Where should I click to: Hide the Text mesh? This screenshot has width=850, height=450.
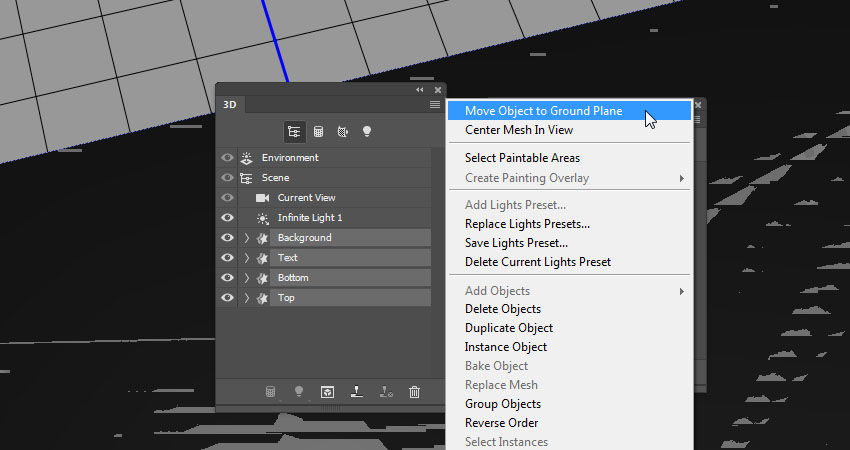227,258
